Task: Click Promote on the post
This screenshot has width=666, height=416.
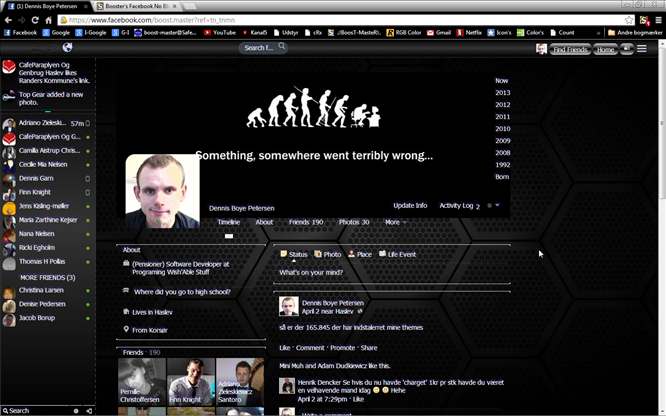Action: [342, 348]
